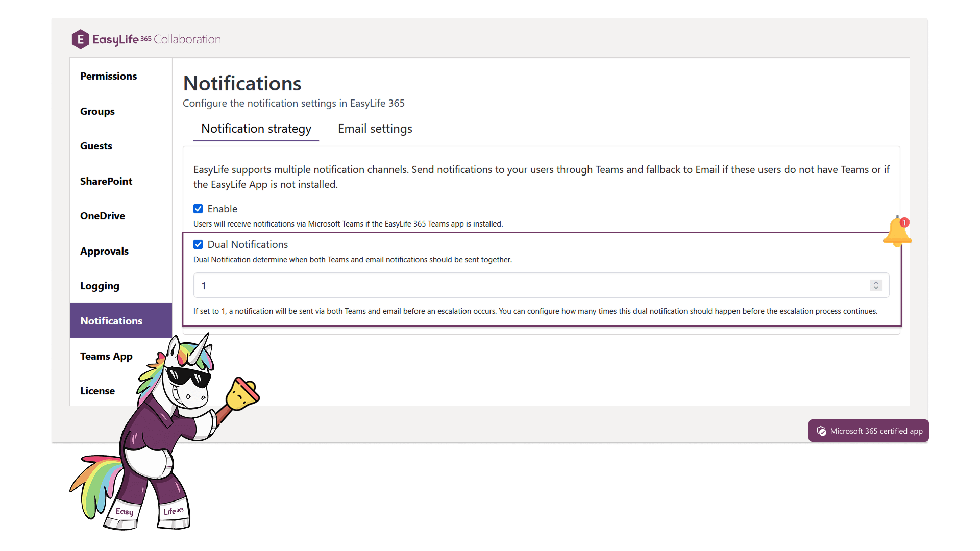Image resolution: width=980 pixels, height=551 pixels.
Task: Open SharePoint settings
Action: (x=106, y=181)
